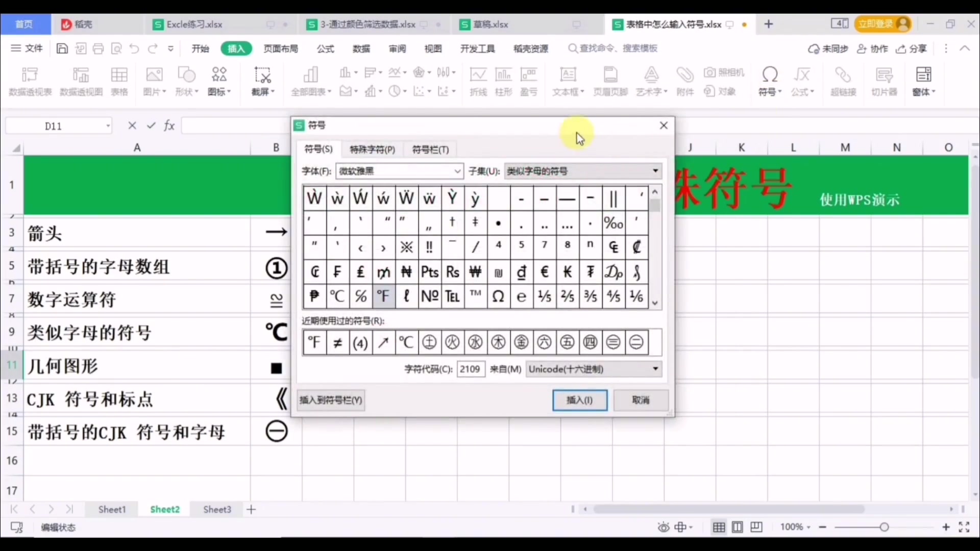980x551 pixels.
Task: Open the 页眉页脚 header and footer tool
Action: click(x=610, y=82)
